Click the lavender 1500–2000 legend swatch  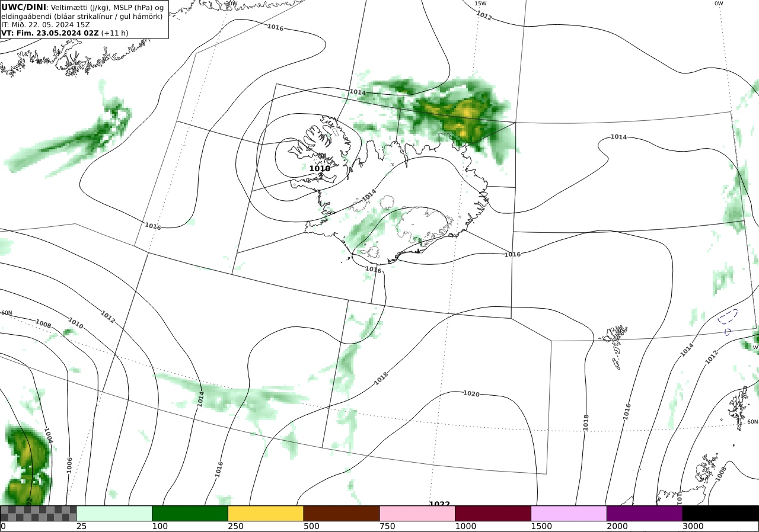point(569,513)
